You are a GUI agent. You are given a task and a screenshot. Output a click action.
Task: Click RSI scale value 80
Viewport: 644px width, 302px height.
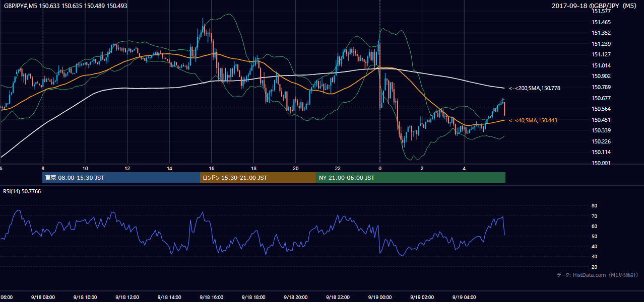[x=594, y=206]
